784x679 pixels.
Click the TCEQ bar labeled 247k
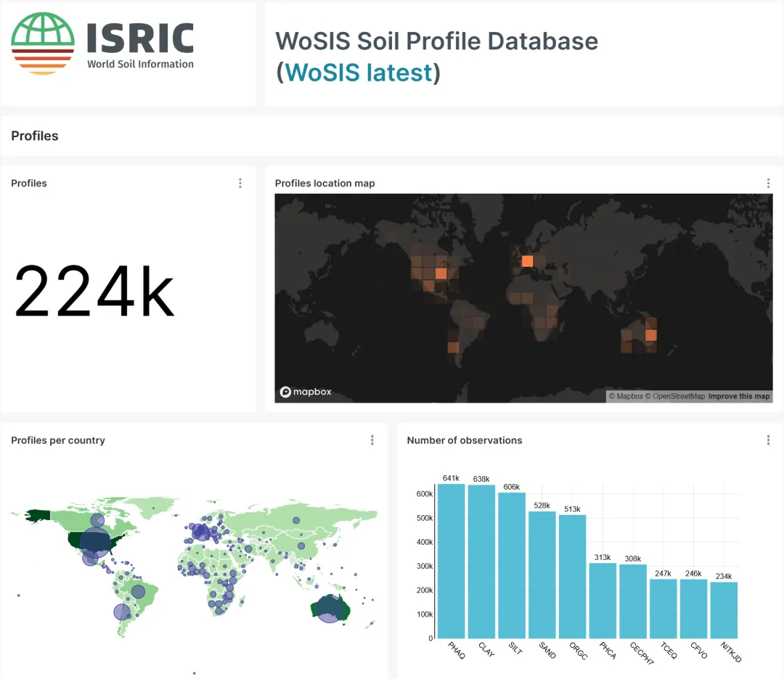(663, 609)
